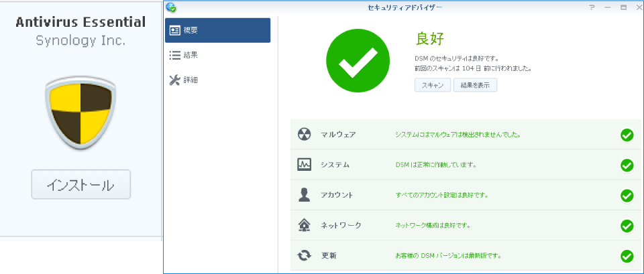
Task: Click the マルウェア radiation icon
Action: [304, 135]
